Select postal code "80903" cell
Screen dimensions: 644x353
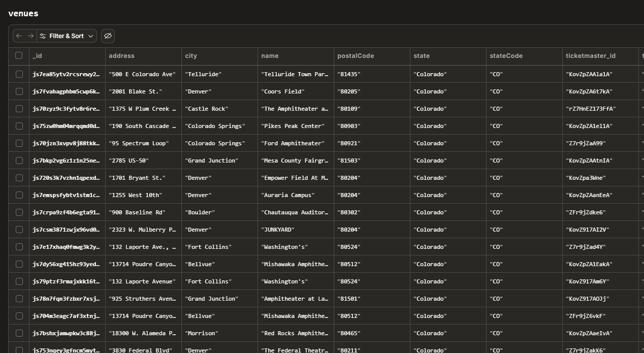[x=372, y=126]
